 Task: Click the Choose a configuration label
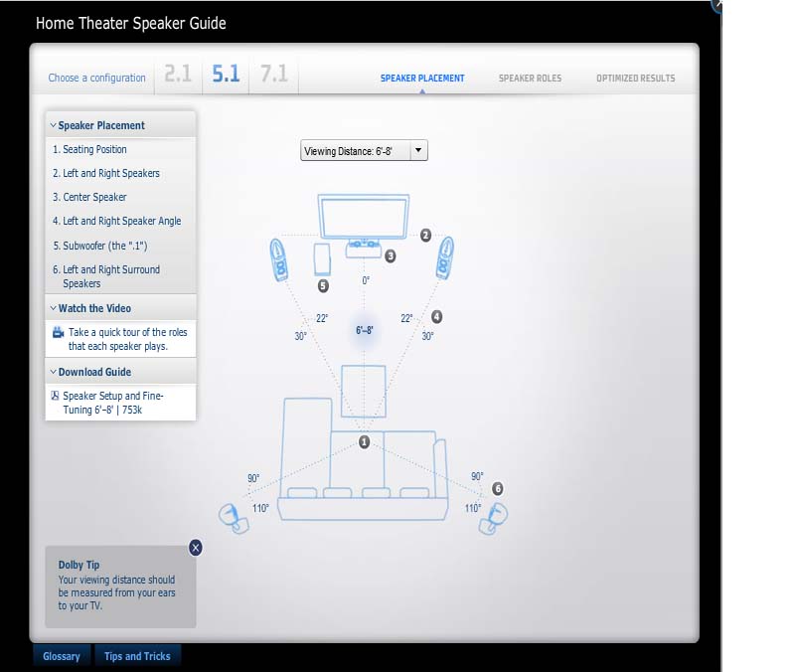tap(96, 79)
